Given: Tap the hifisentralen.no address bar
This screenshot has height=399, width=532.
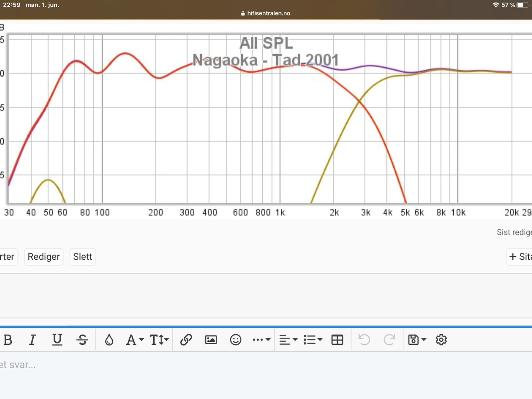Looking at the screenshot, I should pos(266,13).
